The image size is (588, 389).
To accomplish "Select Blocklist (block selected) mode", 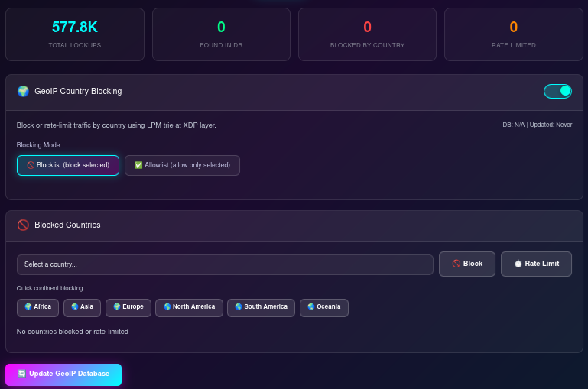I will [x=68, y=165].
